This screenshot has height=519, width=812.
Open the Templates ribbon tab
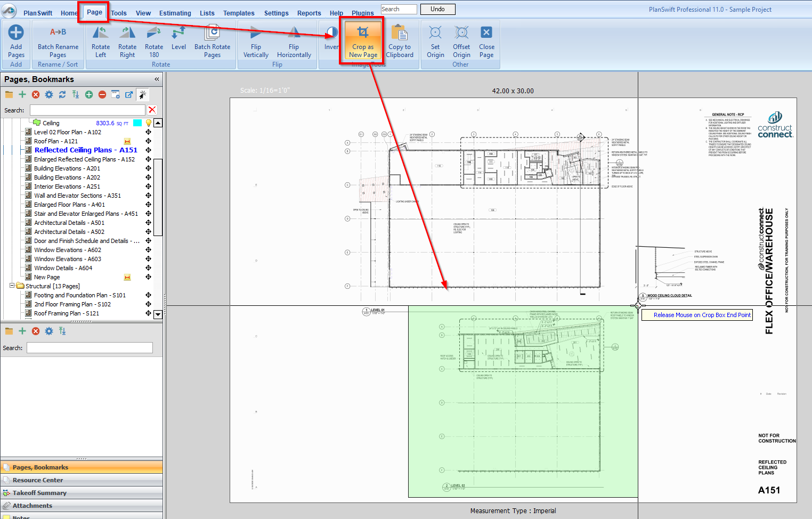239,13
